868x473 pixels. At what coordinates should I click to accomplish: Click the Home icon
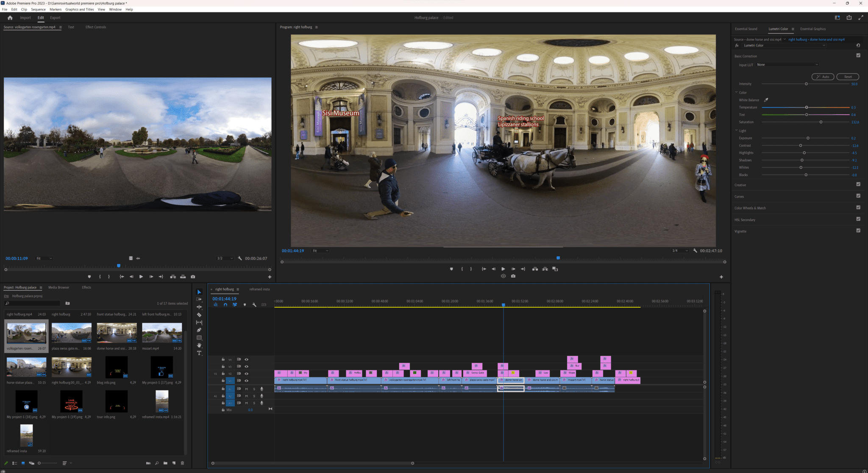10,18
